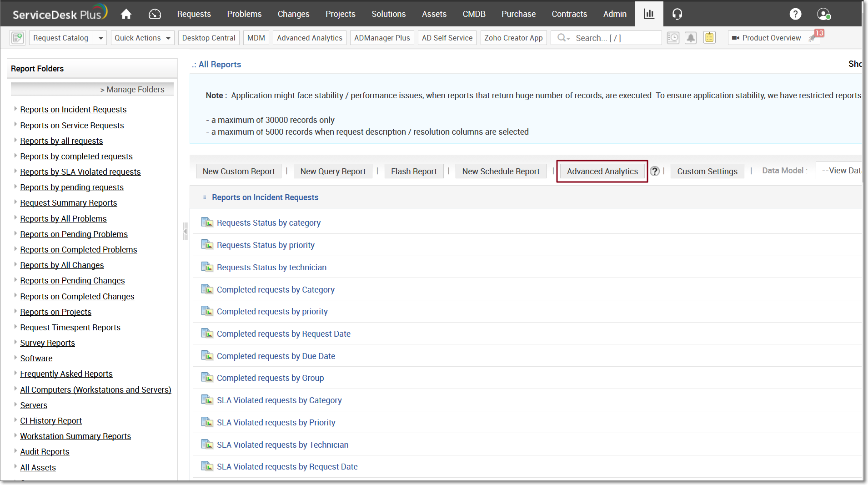The width and height of the screenshot is (868, 485).
Task: Open the user profile icon
Action: click(823, 14)
